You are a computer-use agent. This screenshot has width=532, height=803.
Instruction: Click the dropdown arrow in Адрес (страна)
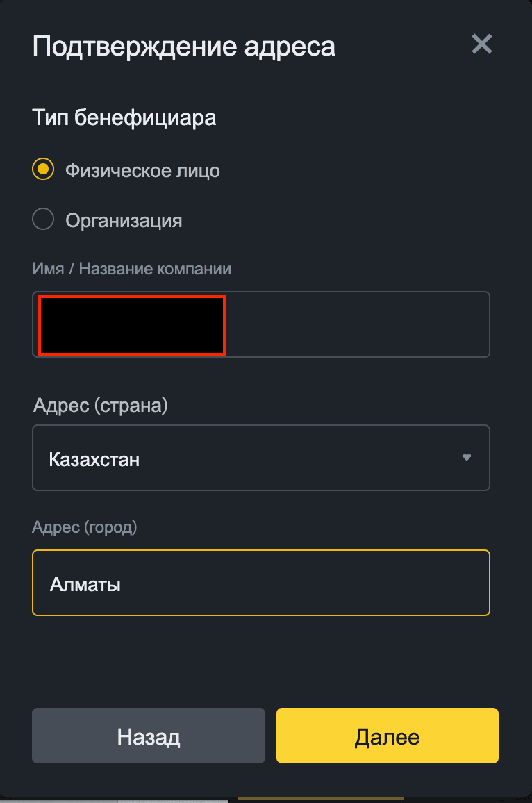[x=467, y=458]
